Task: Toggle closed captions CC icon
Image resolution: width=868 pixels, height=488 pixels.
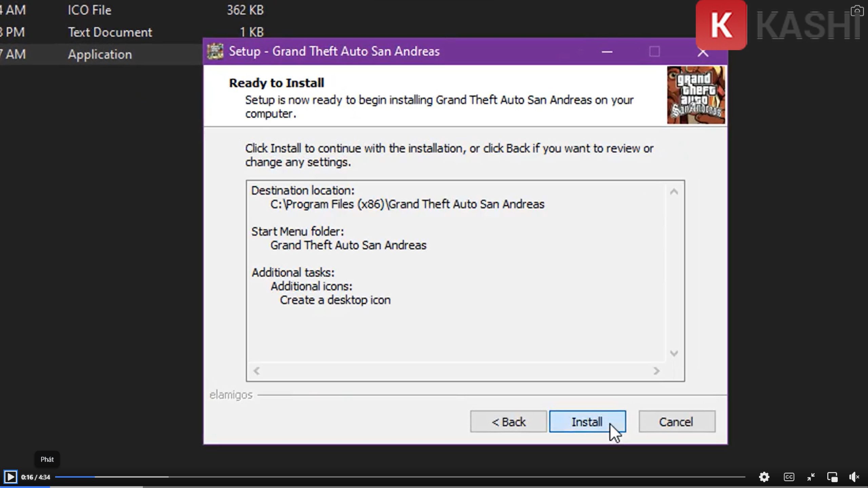Action: (789, 477)
